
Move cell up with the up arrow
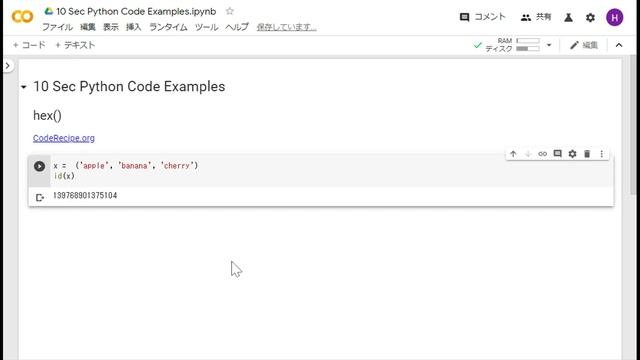click(513, 154)
